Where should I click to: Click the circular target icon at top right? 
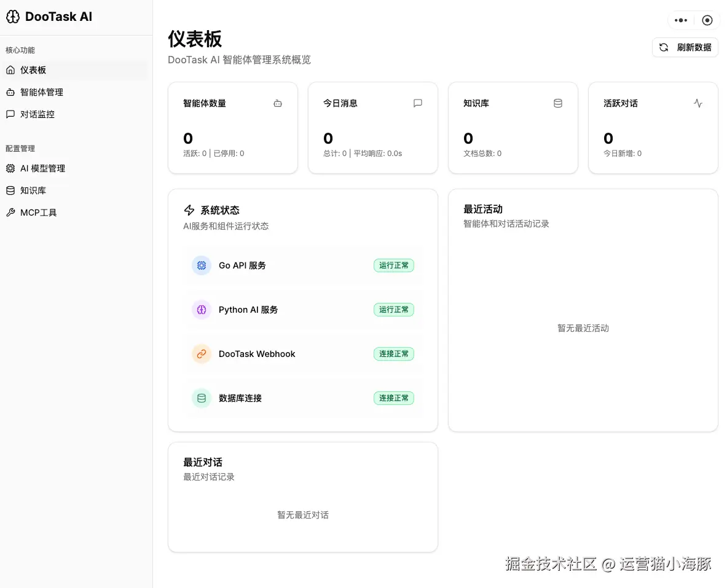click(707, 20)
